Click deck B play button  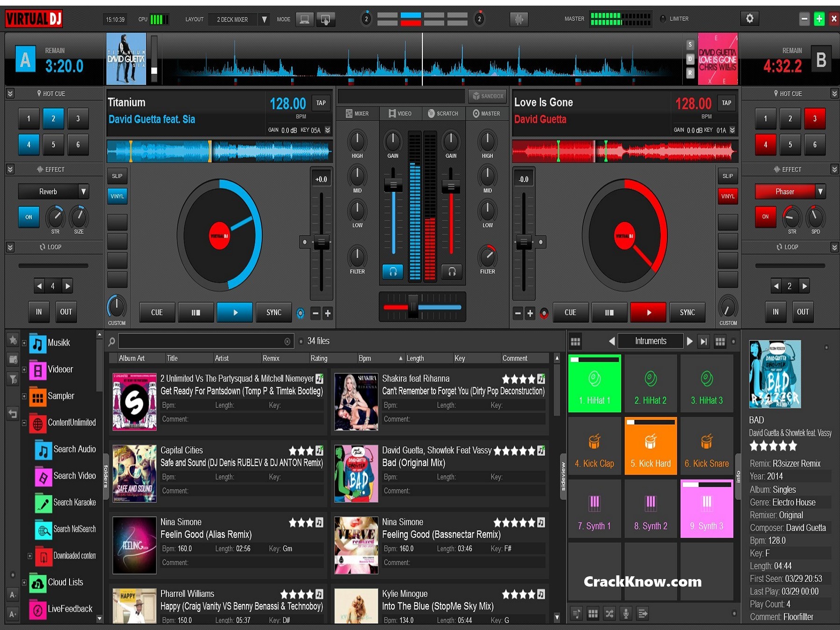coord(648,312)
